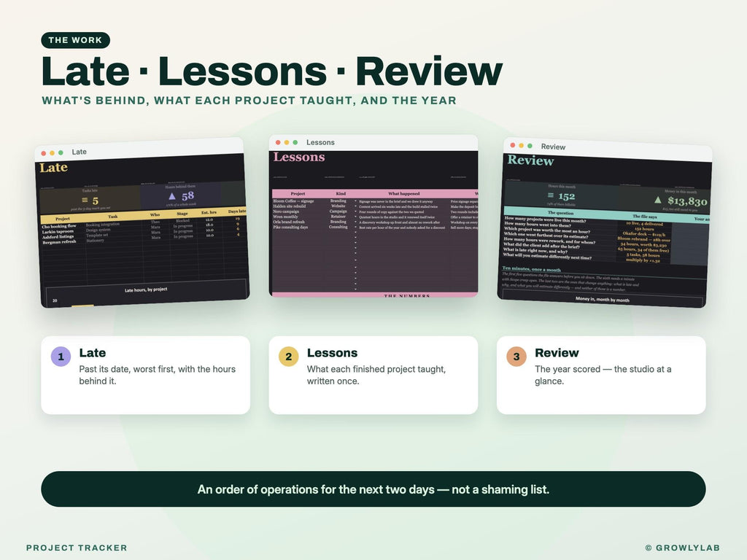Image resolution: width=747 pixels, height=560 pixels.
Task: Click the "© GROWLYLAB" footer credit
Action: tap(682, 548)
